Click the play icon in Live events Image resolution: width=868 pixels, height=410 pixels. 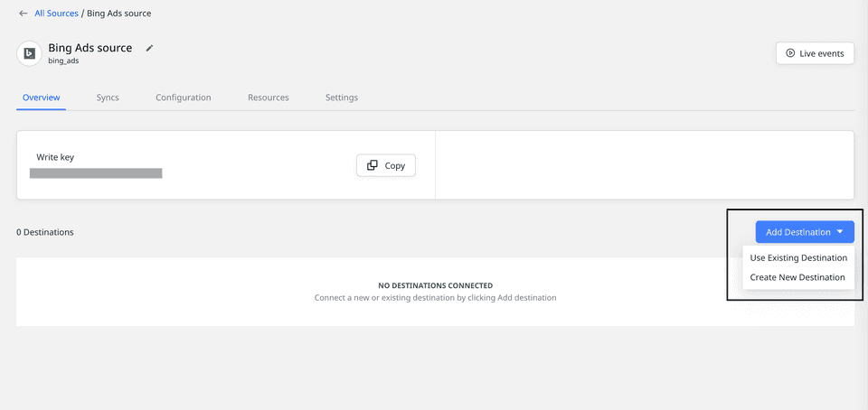(x=790, y=53)
